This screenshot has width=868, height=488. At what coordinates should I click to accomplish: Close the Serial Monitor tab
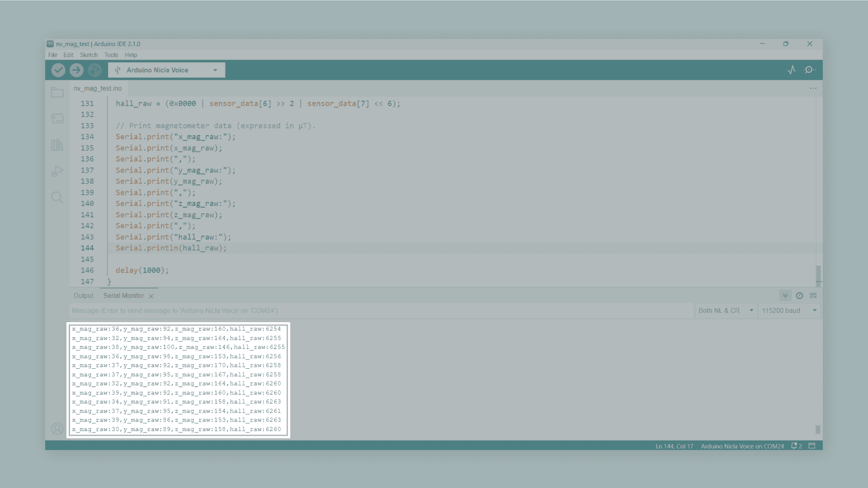pos(151,296)
